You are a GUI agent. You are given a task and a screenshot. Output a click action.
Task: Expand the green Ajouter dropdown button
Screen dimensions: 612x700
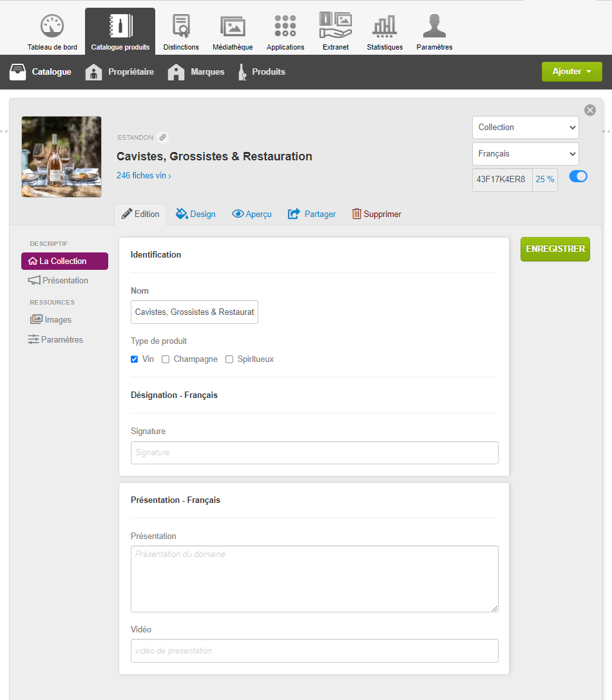click(x=572, y=71)
